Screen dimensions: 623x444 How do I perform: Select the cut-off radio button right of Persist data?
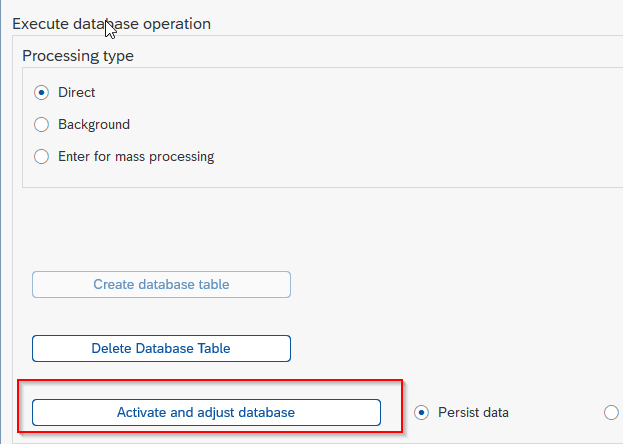612,413
